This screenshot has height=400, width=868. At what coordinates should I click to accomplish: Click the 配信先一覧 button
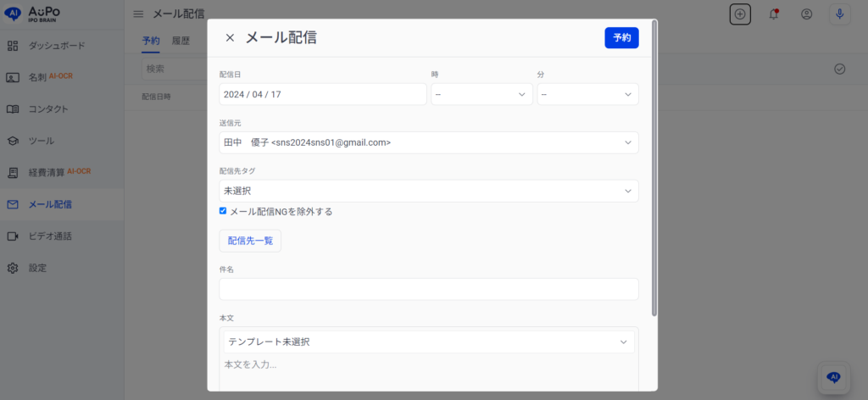click(250, 241)
